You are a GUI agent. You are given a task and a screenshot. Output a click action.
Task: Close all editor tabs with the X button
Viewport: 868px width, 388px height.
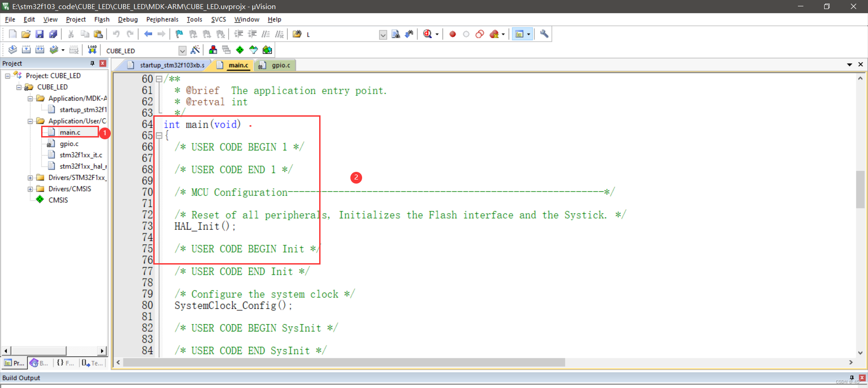(860, 65)
